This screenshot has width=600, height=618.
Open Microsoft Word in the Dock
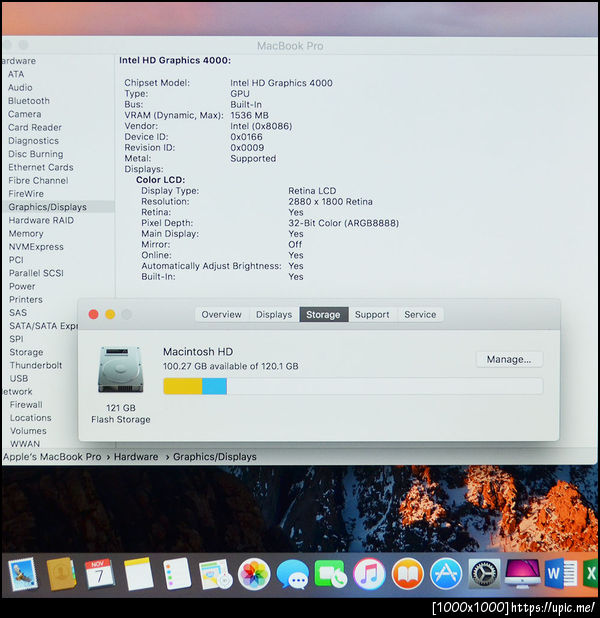tap(561, 574)
